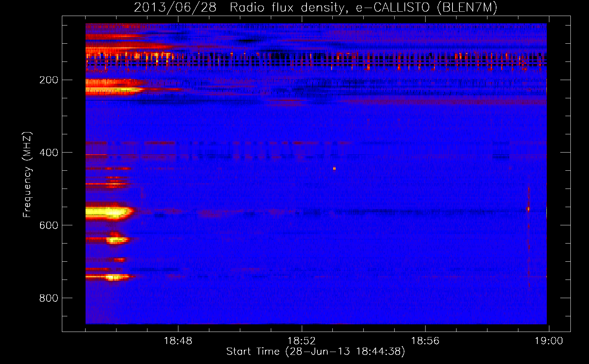Click the 800 frequency tick label
The width and height of the screenshot is (589, 364).
(x=49, y=298)
